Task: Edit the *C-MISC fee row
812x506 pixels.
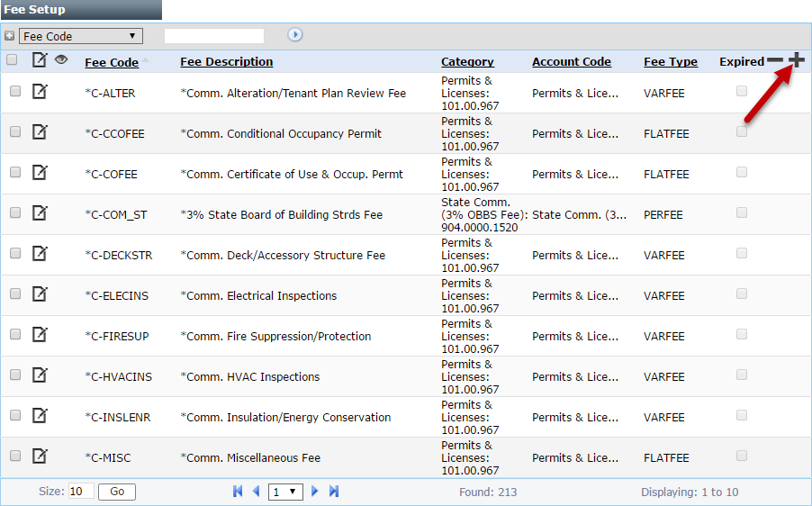Action: 40,456
